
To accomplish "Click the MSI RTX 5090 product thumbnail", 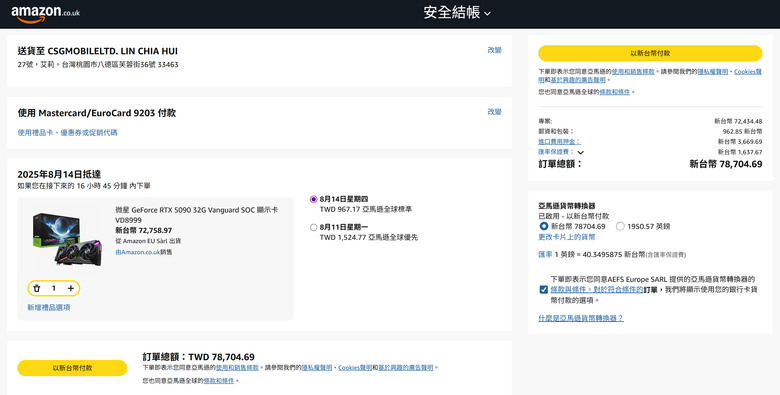I will point(67,239).
